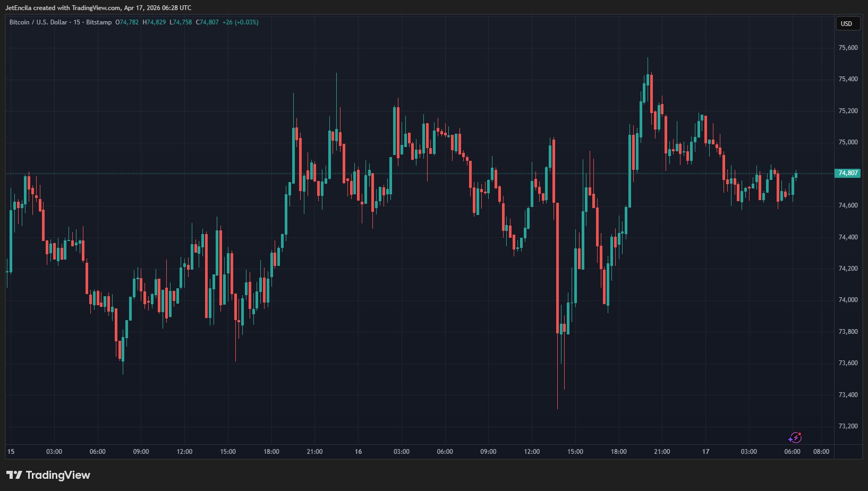The width and height of the screenshot is (868, 491).
Task: Click the 08:00 label on time axis
Action: click(821, 452)
